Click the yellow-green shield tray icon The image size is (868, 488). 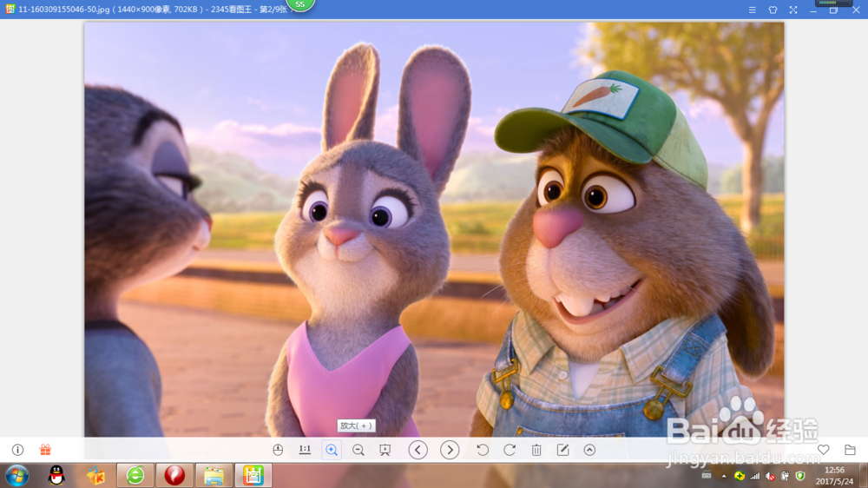(740, 476)
